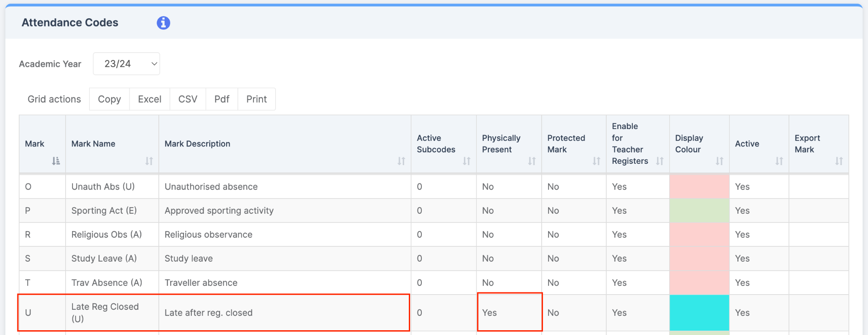Select the Unauth Abs (U) row
Image resolution: width=868 pixels, height=335 pixels.
pos(103,187)
